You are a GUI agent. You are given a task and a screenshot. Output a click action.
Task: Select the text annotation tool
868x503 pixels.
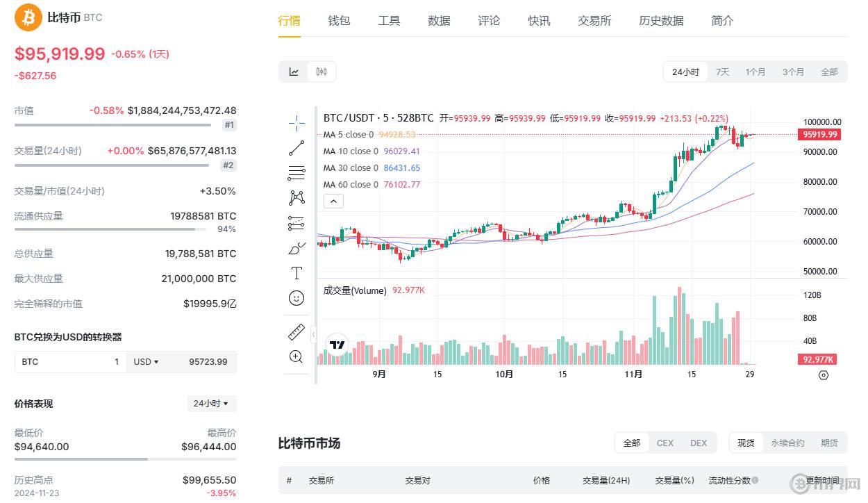point(297,273)
